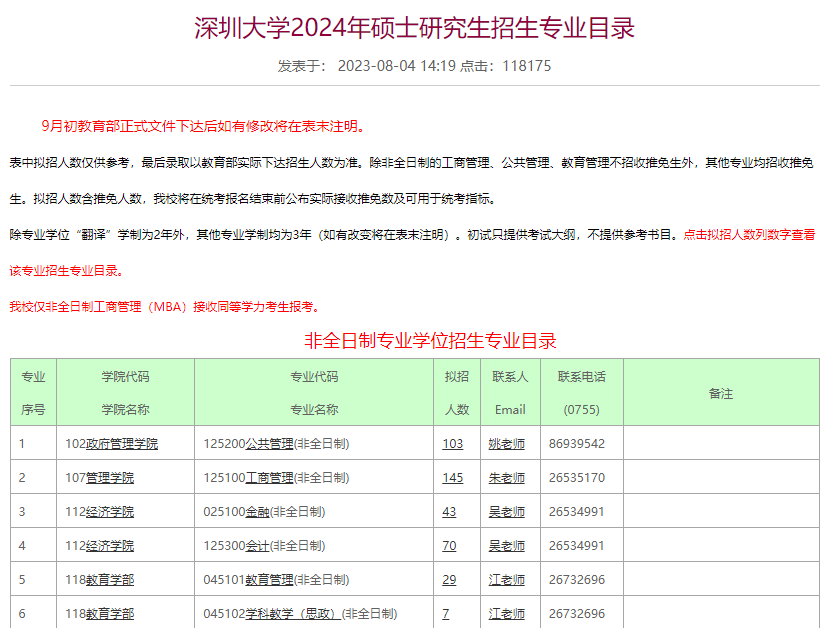Click the publish date 2023-08-04 14:19

pyautogui.click(x=397, y=66)
